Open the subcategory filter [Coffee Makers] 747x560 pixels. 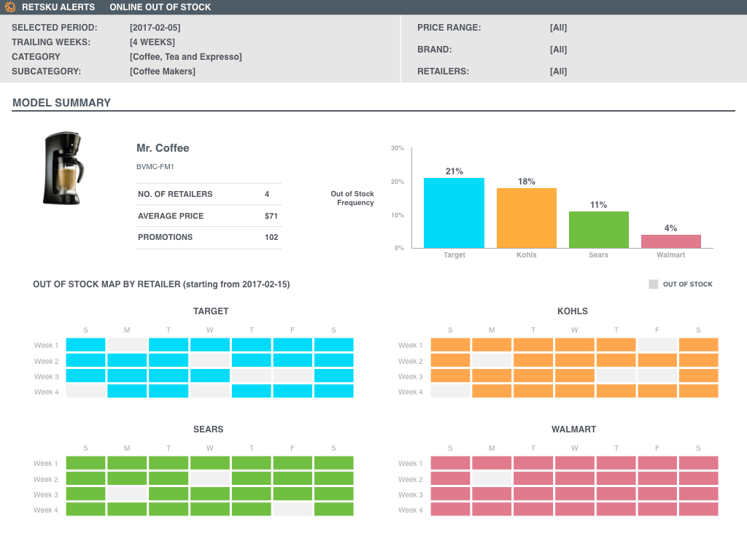[x=163, y=71]
